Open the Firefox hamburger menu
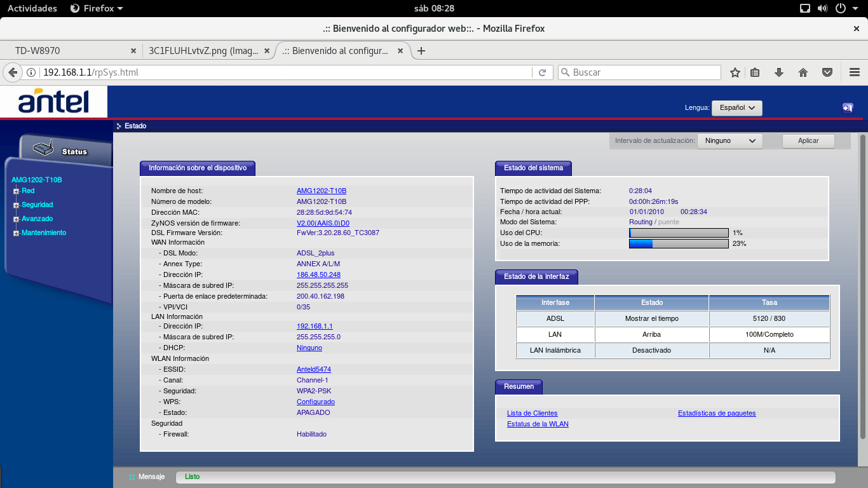This screenshot has height=488, width=868. pyautogui.click(x=854, y=72)
